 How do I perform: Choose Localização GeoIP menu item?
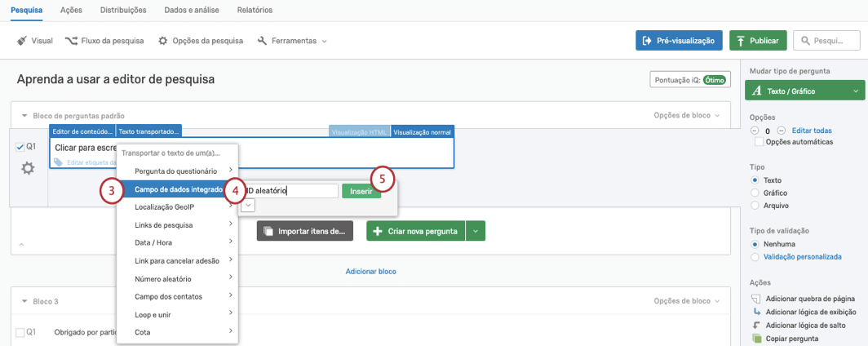(178, 207)
